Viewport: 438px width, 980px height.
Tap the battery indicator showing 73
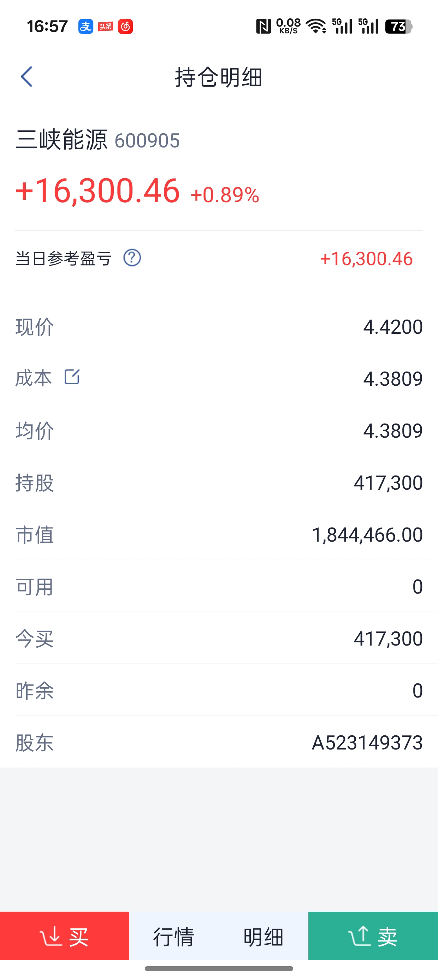(x=398, y=27)
